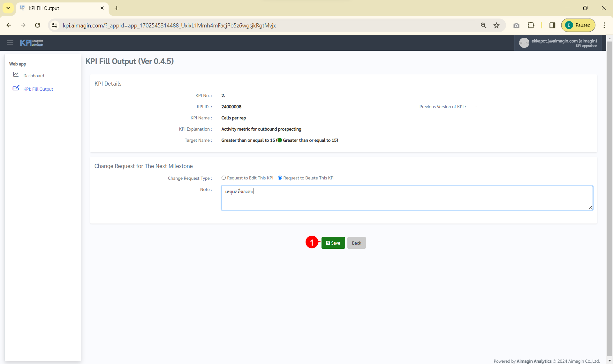Image resolution: width=613 pixels, height=364 pixels.
Task: Click the camera screenshot extension icon
Action: coord(516,26)
